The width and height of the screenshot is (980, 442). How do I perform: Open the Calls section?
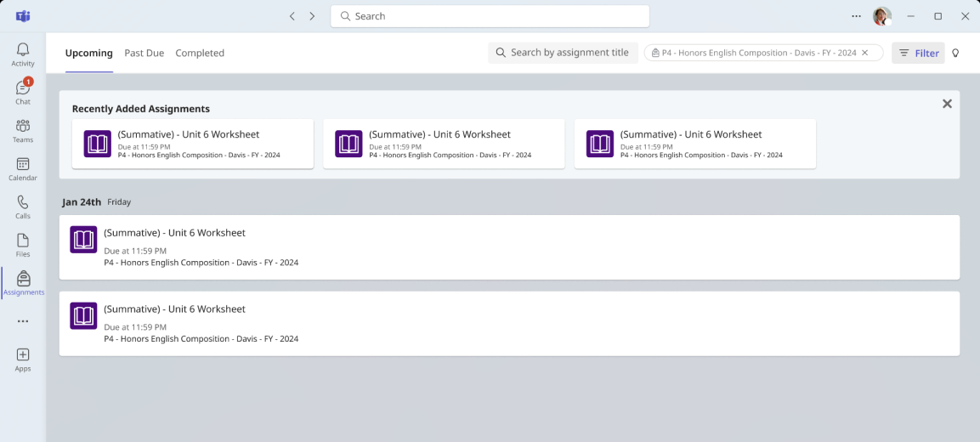coord(22,207)
